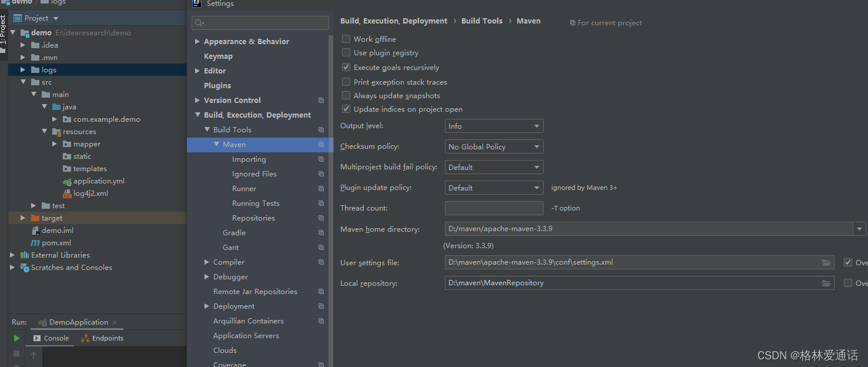The image size is (868, 367).
Task: Open the Output level dropdown
Action: (x=494, y=126)
